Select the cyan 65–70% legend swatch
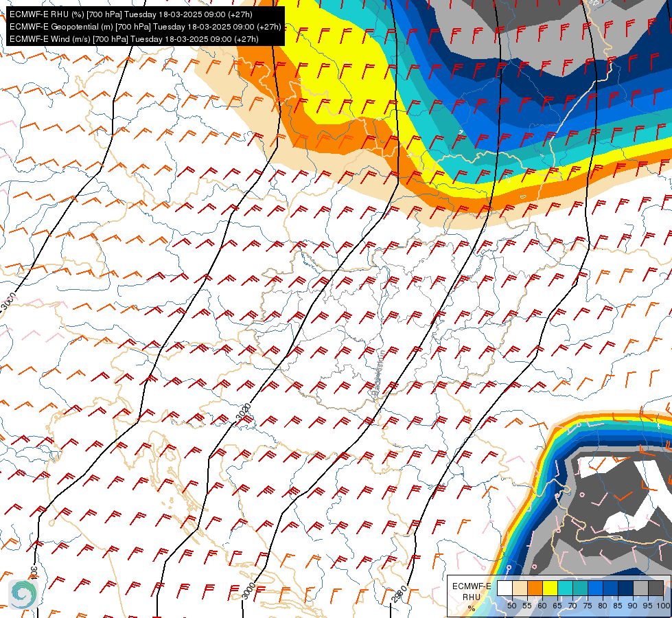Screen dimensions: 672x618 pyautogui.click(x=566, y=588)
